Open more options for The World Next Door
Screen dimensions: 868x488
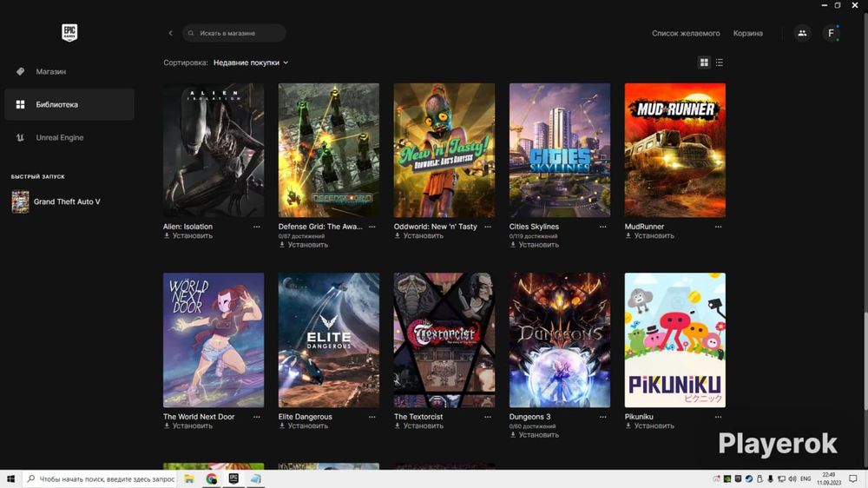[257, 417]
